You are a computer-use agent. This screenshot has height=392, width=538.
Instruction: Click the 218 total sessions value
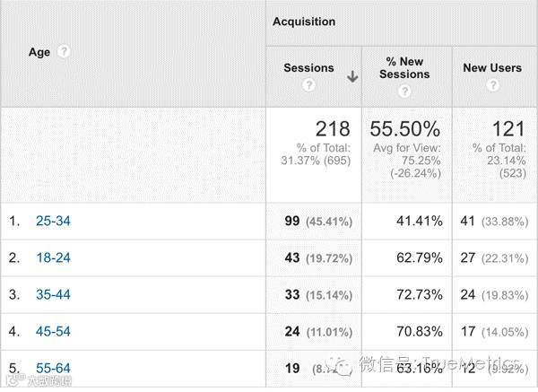tap(333, 130)
